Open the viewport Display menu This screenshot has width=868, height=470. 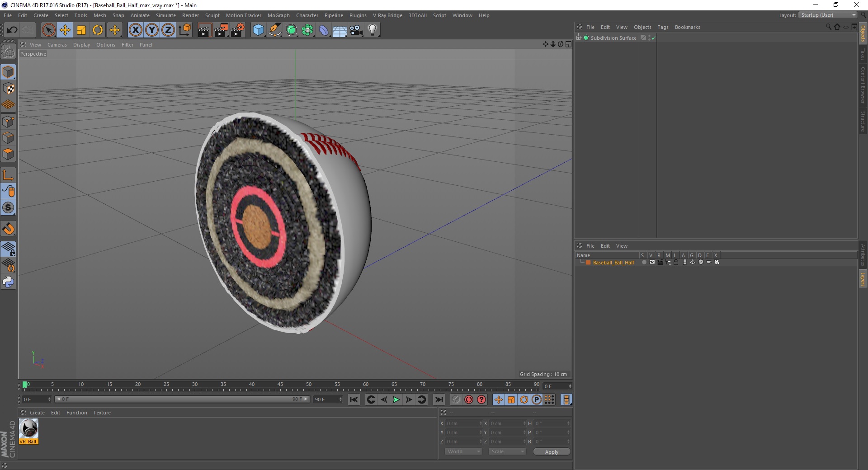(81, 45)
